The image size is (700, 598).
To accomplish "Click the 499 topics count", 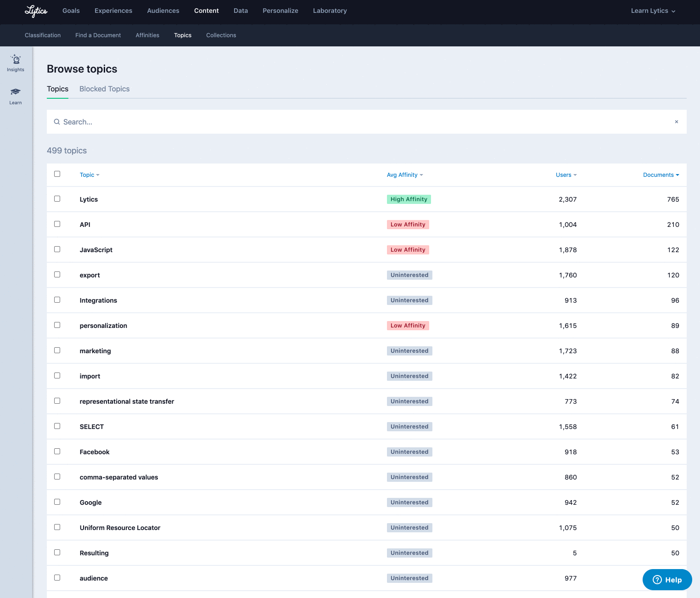I will click(x=67, y=151).
